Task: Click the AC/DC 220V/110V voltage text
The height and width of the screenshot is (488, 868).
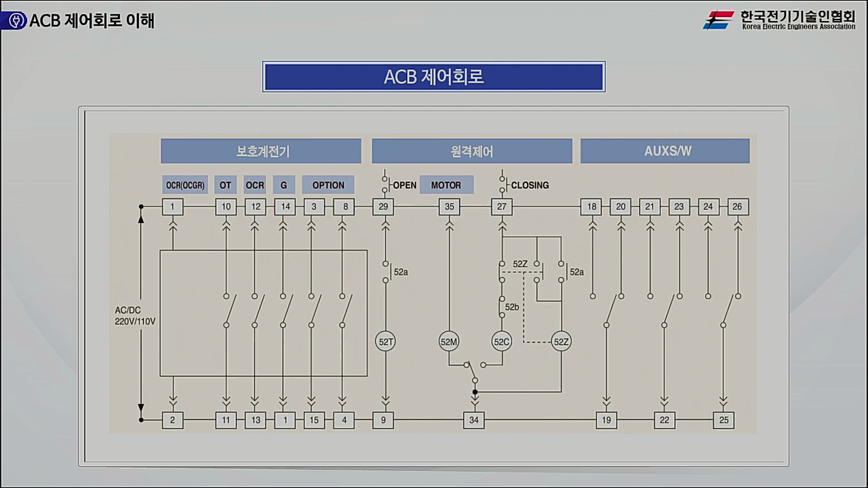Action: click(x=135, y=316)
